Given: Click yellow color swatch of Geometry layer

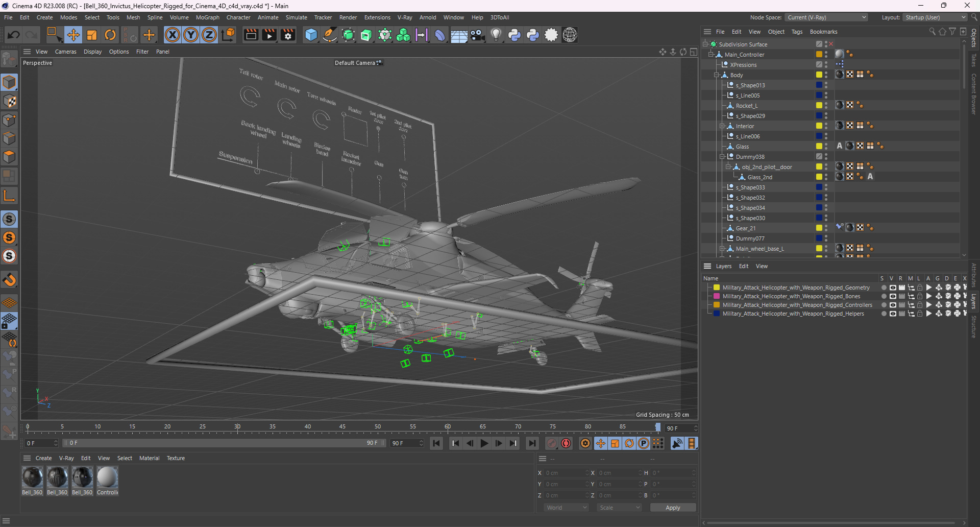Looking at the screenshot, I should click(x=717, y=288).
